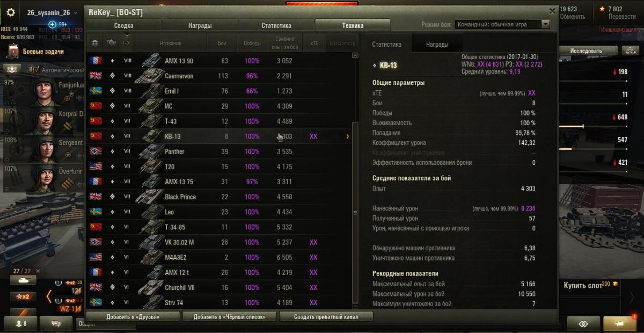
Task: Open the chat bubble icon
Action: (56, 323)
